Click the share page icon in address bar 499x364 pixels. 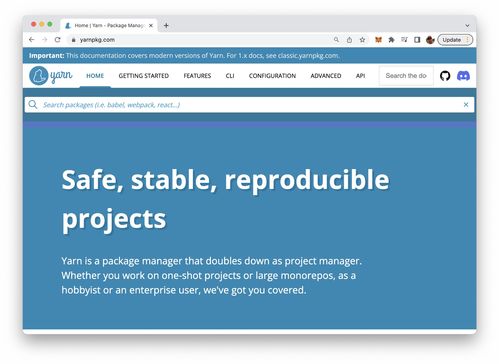point(349,40)
